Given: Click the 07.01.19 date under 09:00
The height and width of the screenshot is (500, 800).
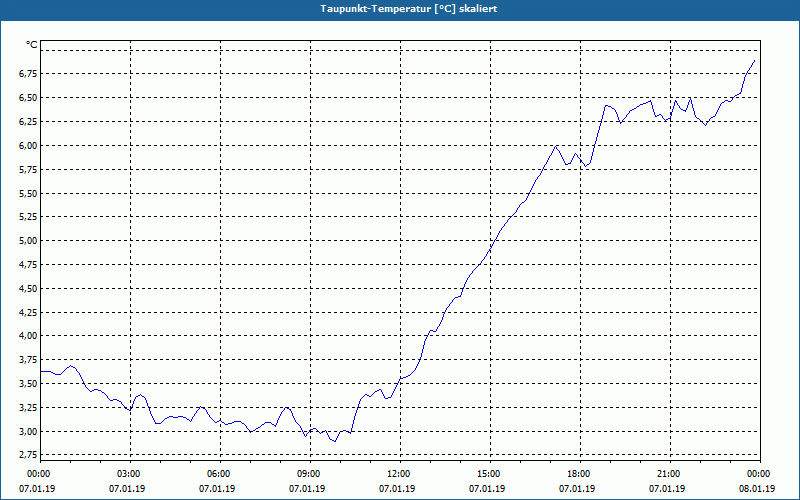Looking at the screenshot, I should [x=307, y=489].
